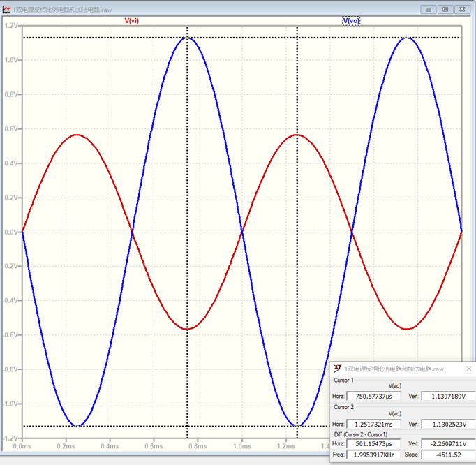Click the 0.0ms horizontal axis label
This screenshot has width=476, height=465.
(22, 446)
